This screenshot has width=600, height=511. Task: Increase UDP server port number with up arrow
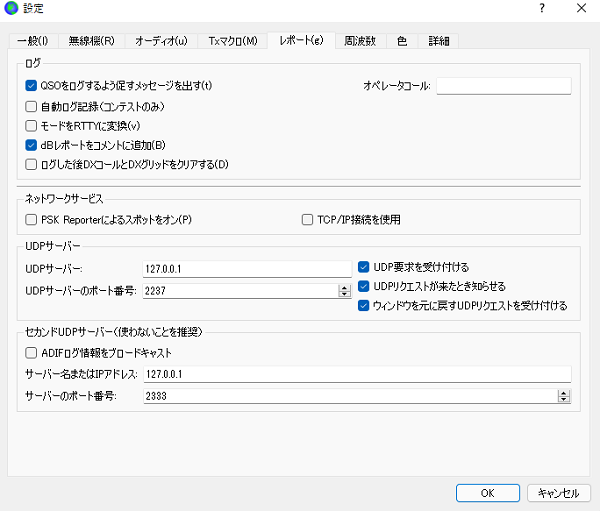344,287
